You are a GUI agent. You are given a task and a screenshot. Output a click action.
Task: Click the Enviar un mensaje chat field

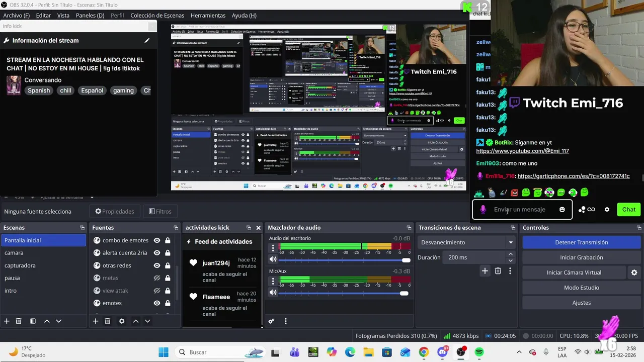[522, 209]
